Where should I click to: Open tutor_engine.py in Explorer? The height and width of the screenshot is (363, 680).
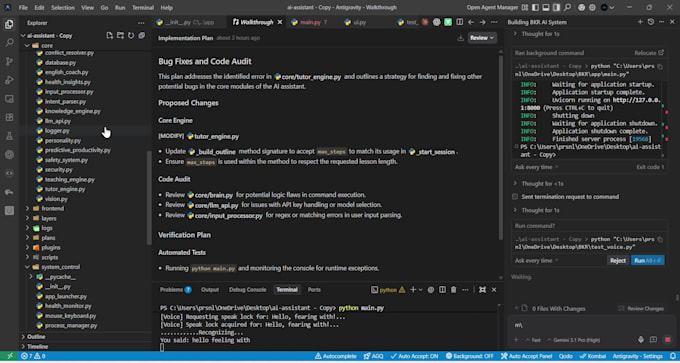65,189
